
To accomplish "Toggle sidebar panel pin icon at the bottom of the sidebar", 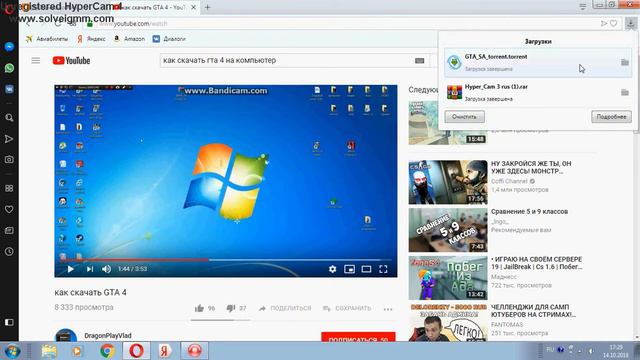I will (9, 322).
